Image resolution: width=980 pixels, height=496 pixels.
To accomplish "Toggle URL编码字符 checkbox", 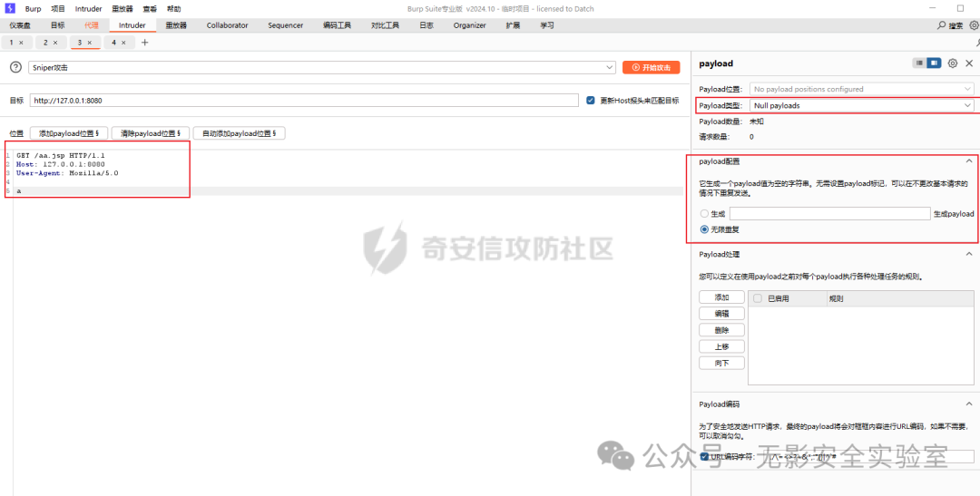I will click(x=704, y=457).
